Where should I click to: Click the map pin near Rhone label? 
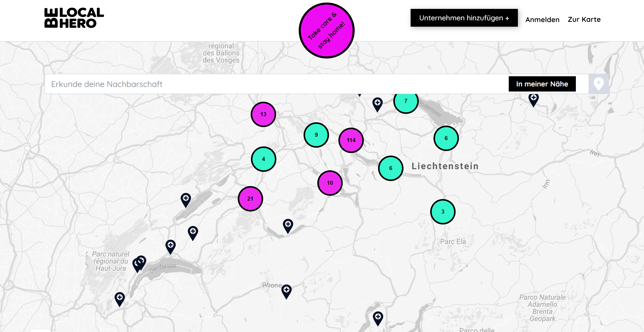[x=286, y=291]
